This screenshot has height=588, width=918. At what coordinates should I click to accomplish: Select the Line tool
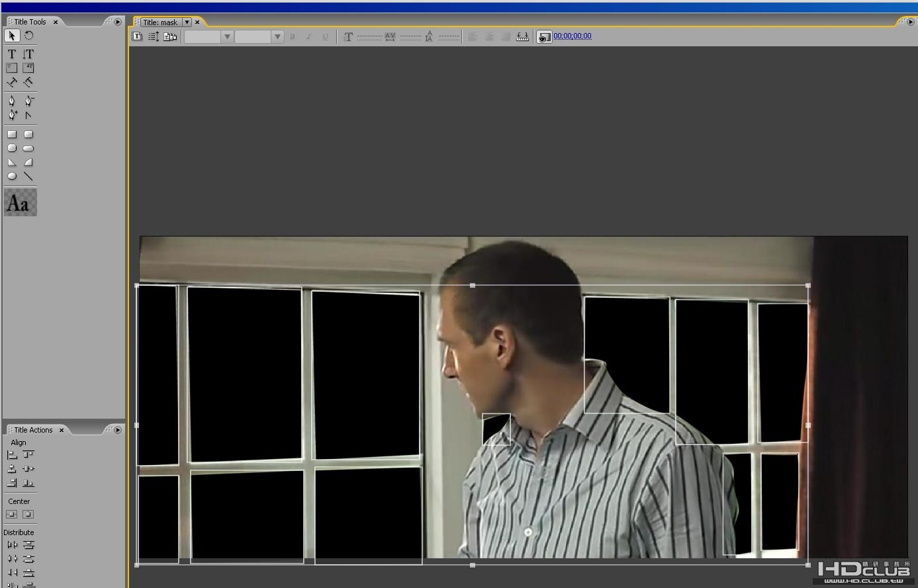click(28, 176)
